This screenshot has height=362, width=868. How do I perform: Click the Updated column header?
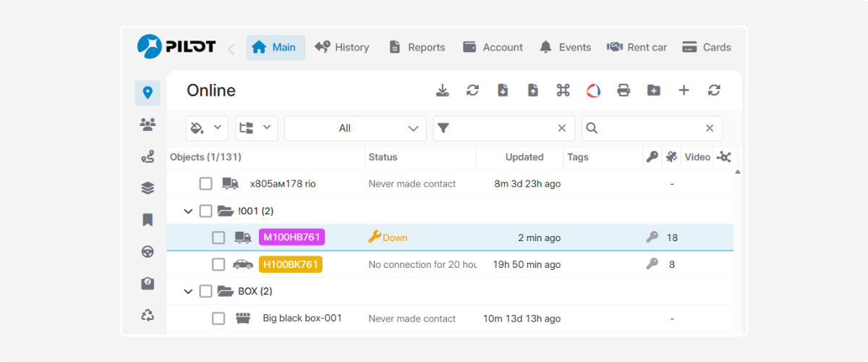[524, 157]
